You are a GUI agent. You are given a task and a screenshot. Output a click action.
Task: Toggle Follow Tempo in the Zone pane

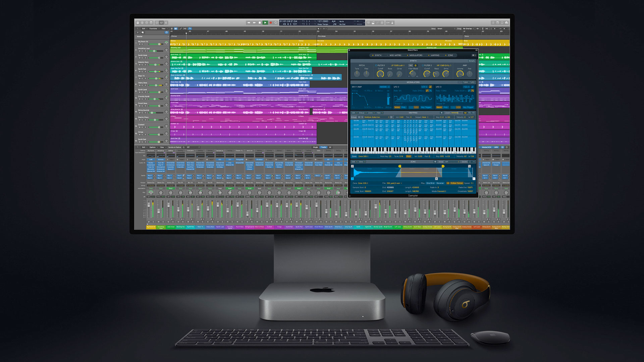(x=457, y=183)
